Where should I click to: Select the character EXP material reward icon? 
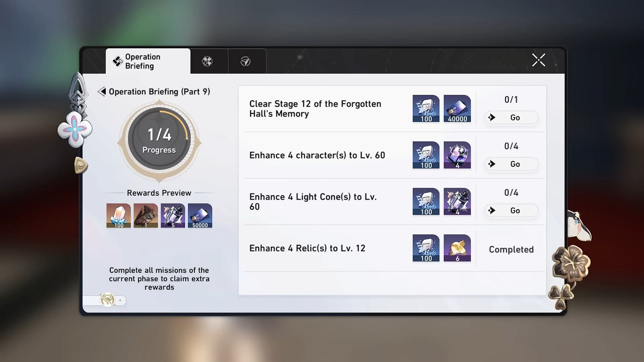457,155
